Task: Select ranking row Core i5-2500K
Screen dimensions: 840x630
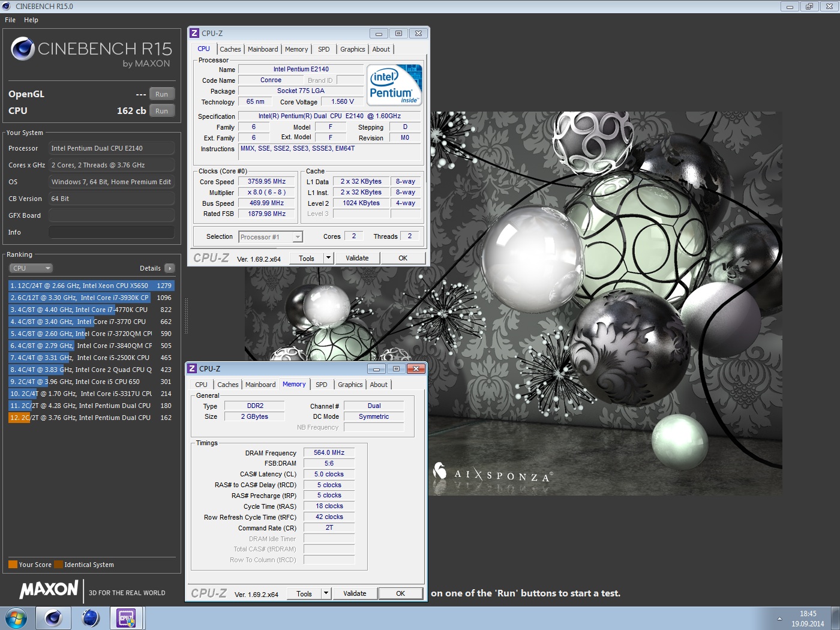Action: pos(91,358)
